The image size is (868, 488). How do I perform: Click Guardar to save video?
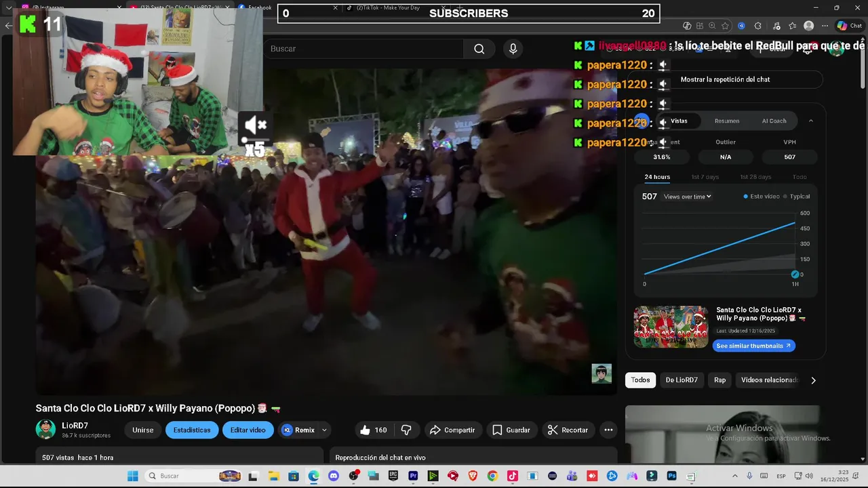click(x=511, y=430)
